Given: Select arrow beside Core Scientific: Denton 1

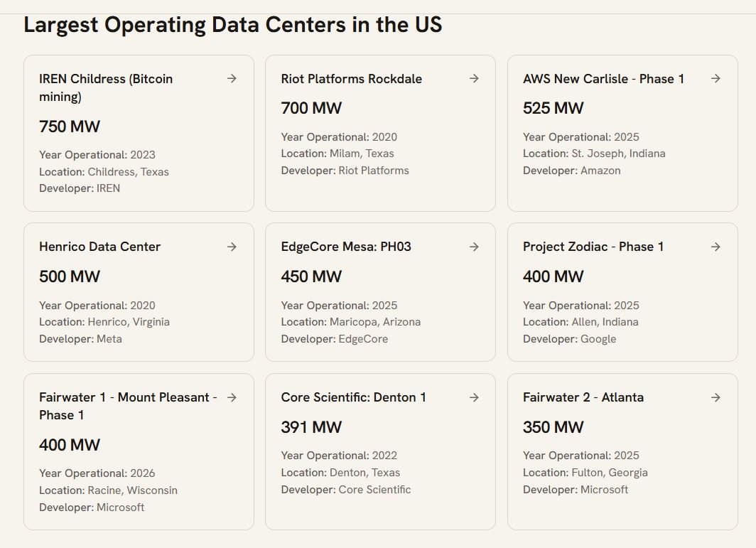Looking at the screenshot, I should (474, 397).
